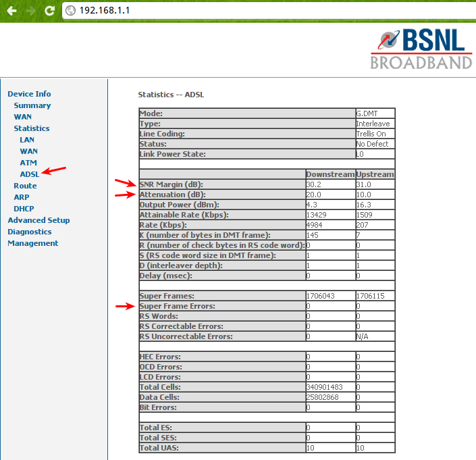Open the DHCP page link

pos(24,209)
